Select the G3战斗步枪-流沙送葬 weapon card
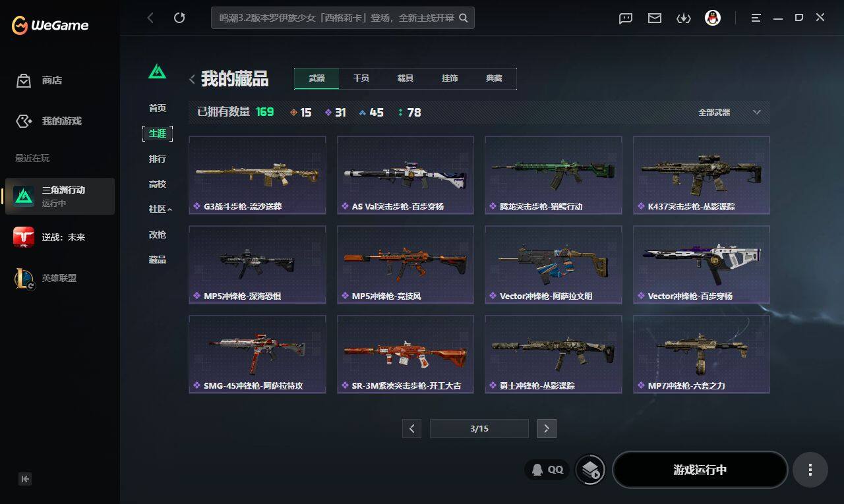This screenshot has height=504, width=844. click(257, 175)
